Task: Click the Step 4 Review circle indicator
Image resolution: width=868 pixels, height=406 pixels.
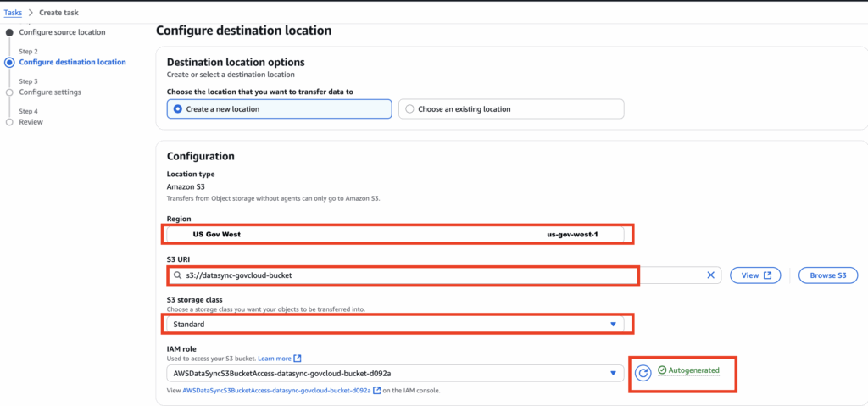Action: click(9, 122)
